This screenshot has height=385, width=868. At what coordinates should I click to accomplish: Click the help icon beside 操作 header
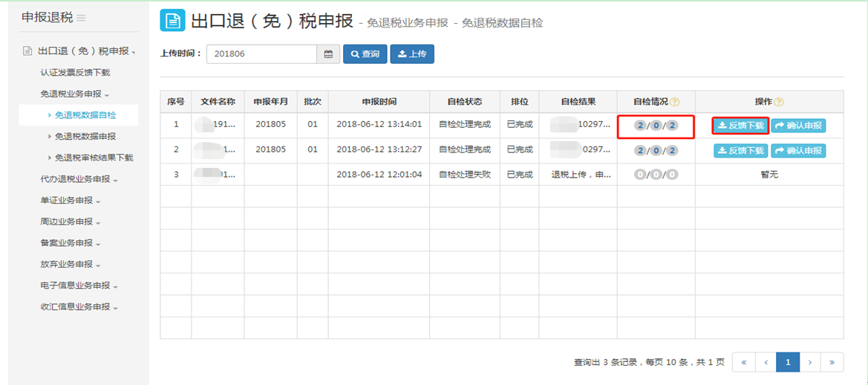[x=779, y=102]
